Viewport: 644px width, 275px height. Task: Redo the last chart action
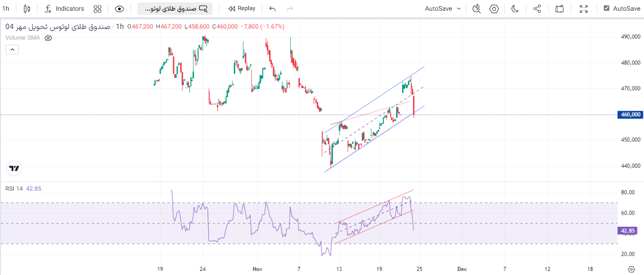point(290,9)
